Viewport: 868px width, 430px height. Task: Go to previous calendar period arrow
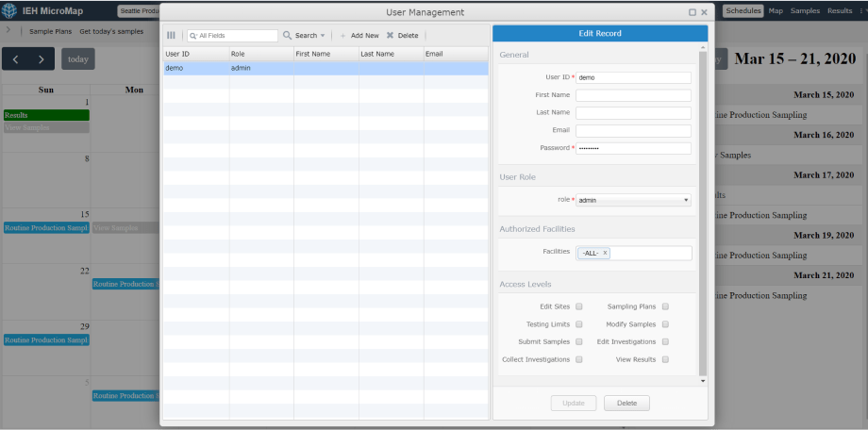point(16,59)
